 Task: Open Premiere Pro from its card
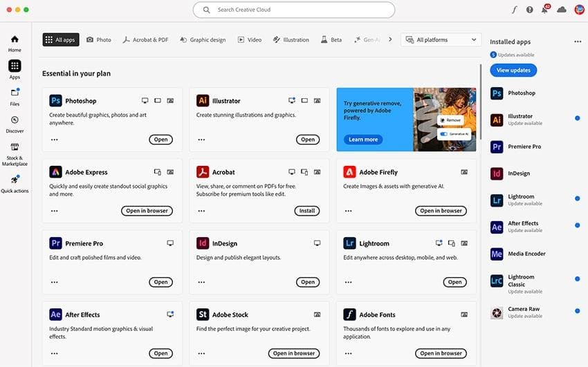pyautogui.click(x=161, y=282)
